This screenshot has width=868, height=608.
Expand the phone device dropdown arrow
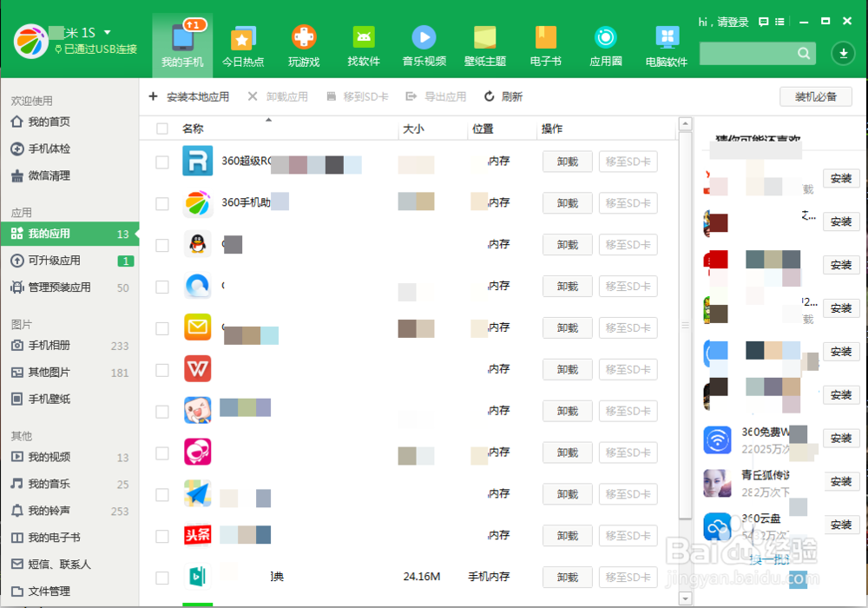[x=108, y=32]
